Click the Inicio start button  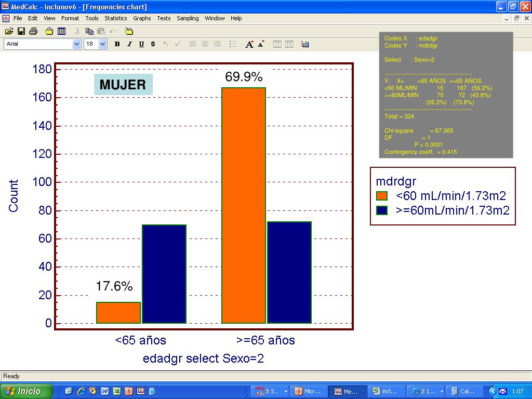pyautogui.click(x=26, y=391)
